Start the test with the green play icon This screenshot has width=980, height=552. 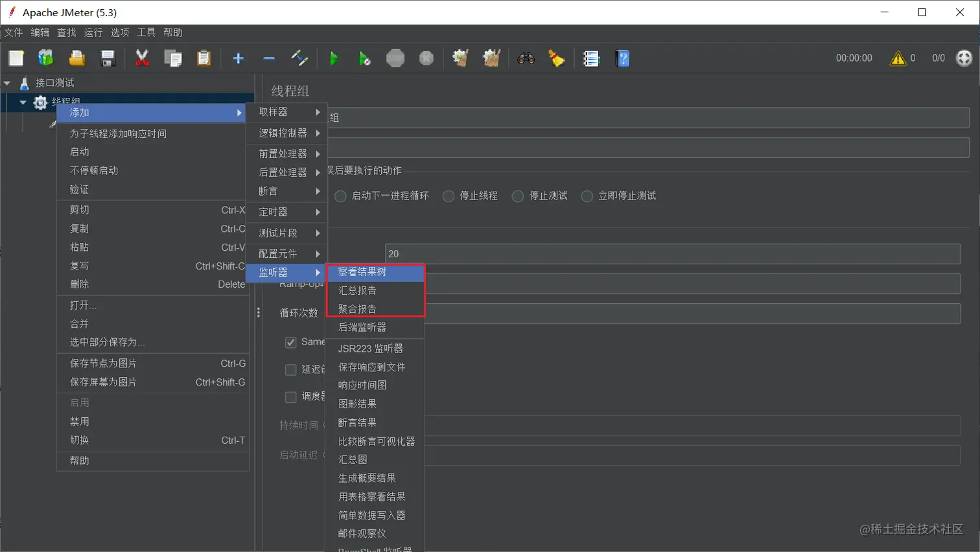(x=334, y=58)
